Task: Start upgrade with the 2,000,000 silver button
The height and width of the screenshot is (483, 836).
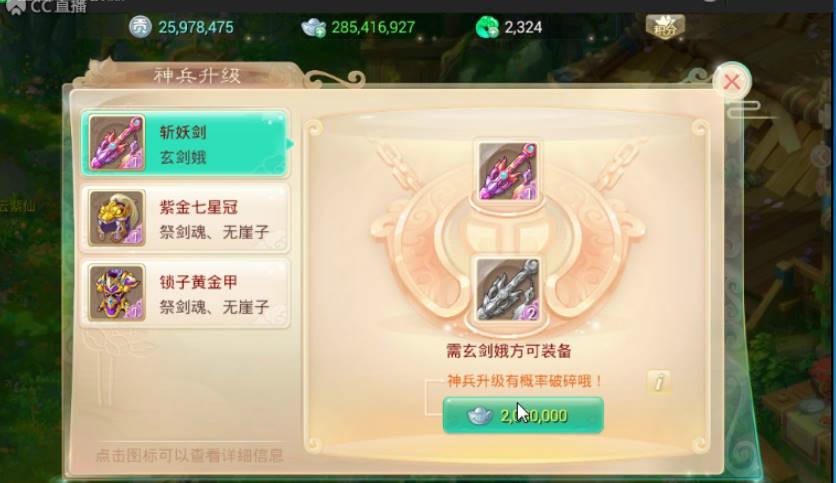Action: click(x=523, y=415)
